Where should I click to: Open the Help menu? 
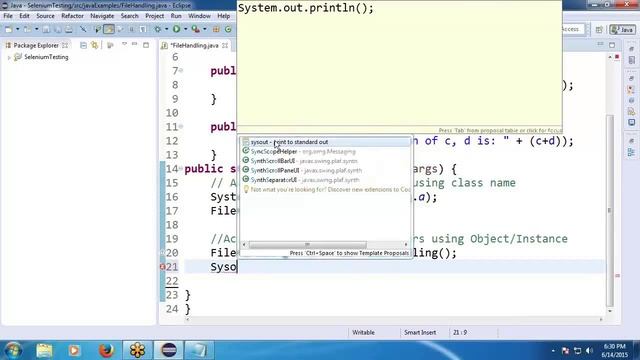[x=223, y=16]
